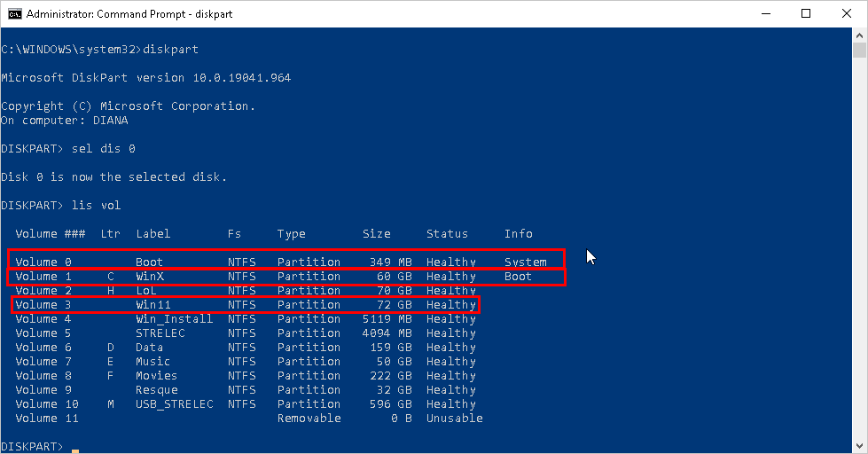This screenshot has width=868, height=454.
Task: Click the 'Win_Install' volume label
Action: coord(175,319)
